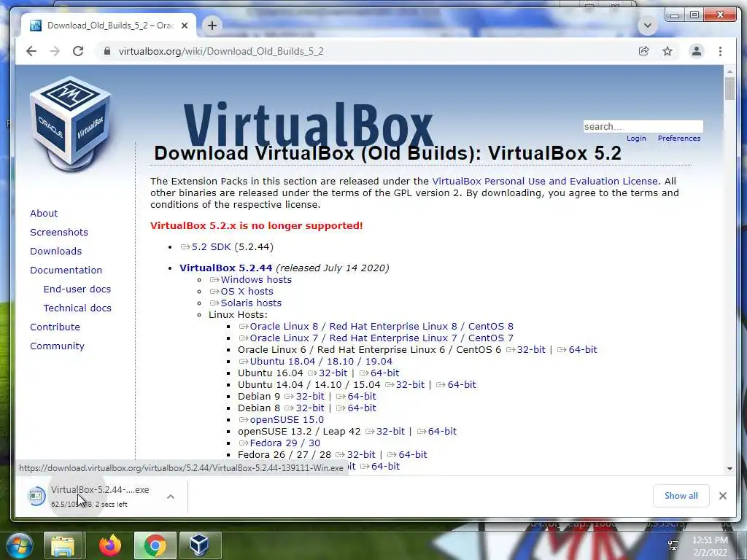Open Screenshots in the sidebar
This screenshot has width=747, height=560.
[59, 233]
